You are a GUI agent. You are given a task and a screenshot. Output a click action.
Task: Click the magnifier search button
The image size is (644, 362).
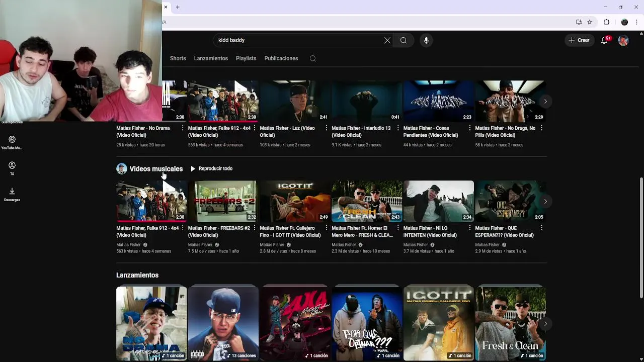tap(404, 40)
